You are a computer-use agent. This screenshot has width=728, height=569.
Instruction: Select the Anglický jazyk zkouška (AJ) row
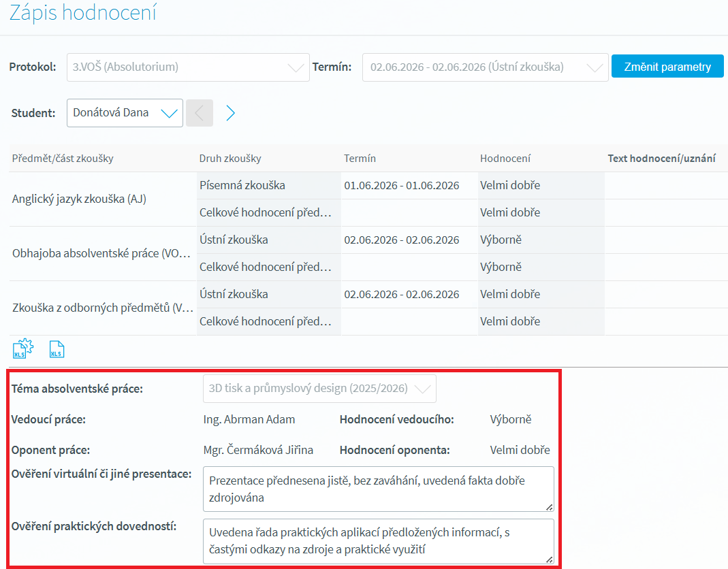(79, 199)
